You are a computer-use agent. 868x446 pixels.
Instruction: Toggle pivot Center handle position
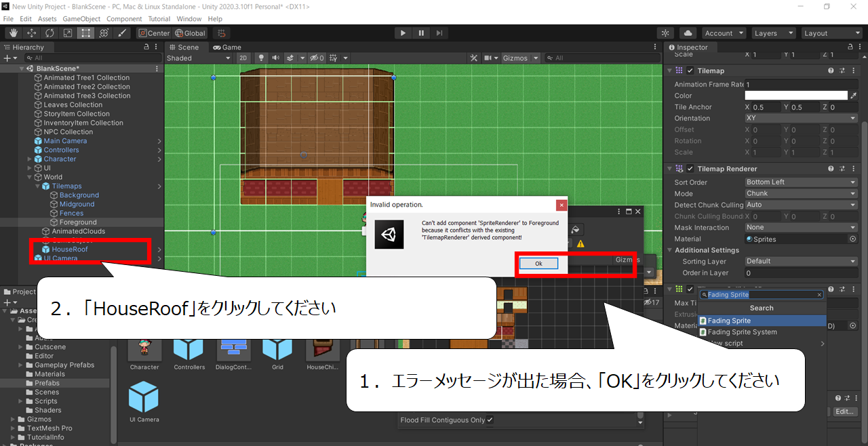click(154, 33)
